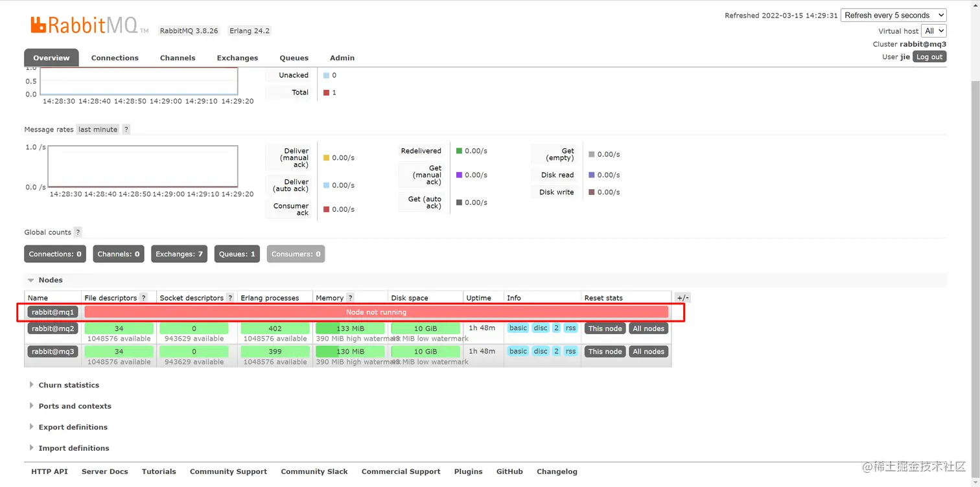Viewport: 980px width, 487px height.
Task: Click the message rates chart
Action: (x=143, y=166)
